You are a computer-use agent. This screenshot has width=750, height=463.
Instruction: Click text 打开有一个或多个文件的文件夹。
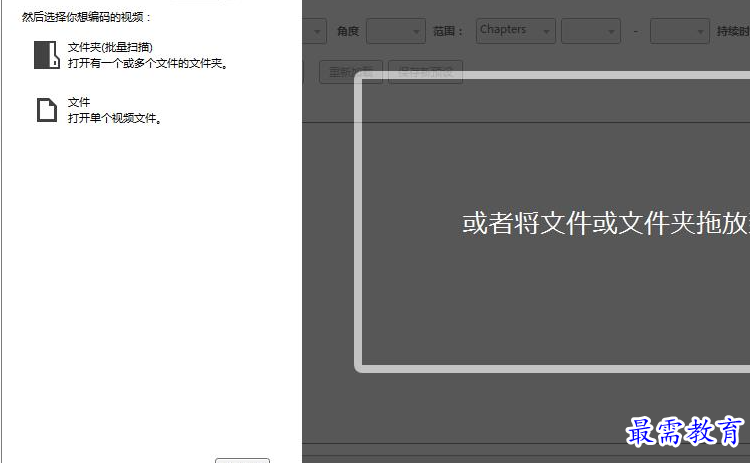click(x=148, y=63)
